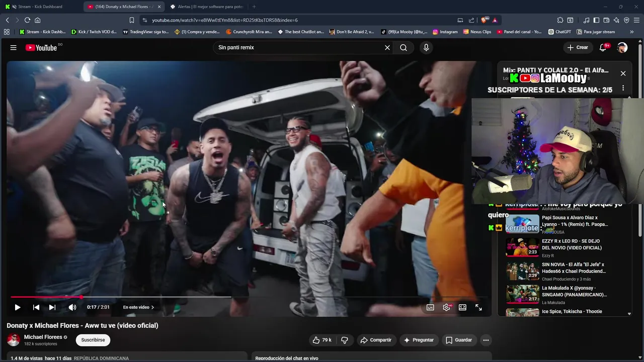The height and width of the screenshot is (362, 644).
Task: Open Michael Florees channel avatar
Action: (14, 340)
